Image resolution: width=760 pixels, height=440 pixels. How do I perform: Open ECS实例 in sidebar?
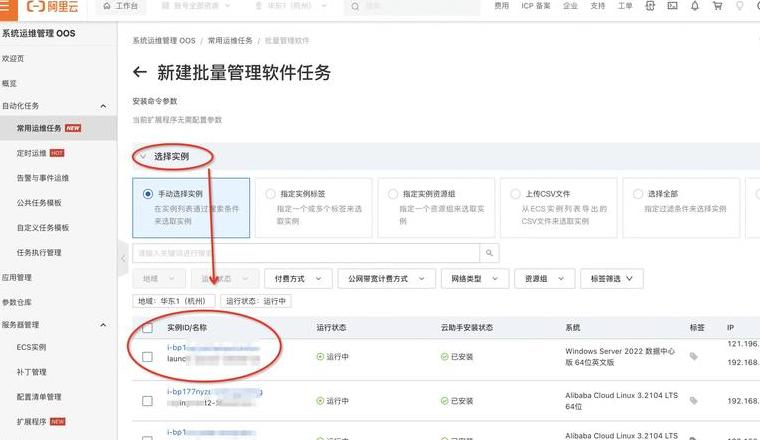pos(32,347)
